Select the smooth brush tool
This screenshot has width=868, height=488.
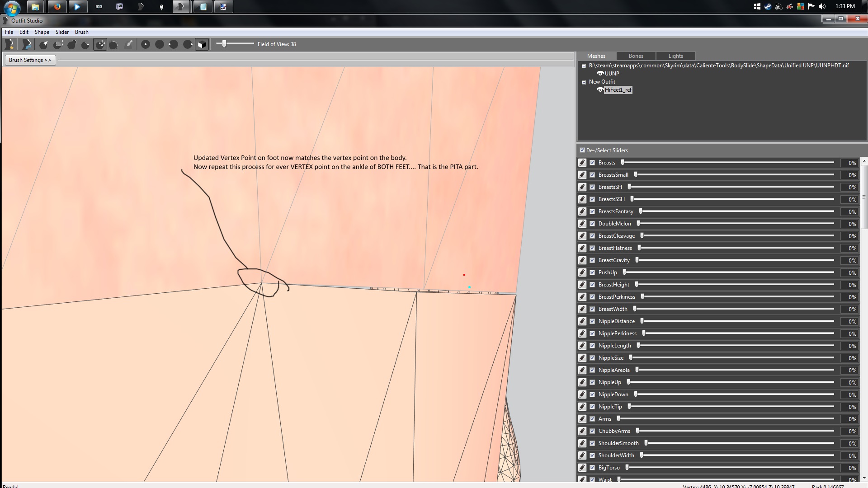[114, 44]
